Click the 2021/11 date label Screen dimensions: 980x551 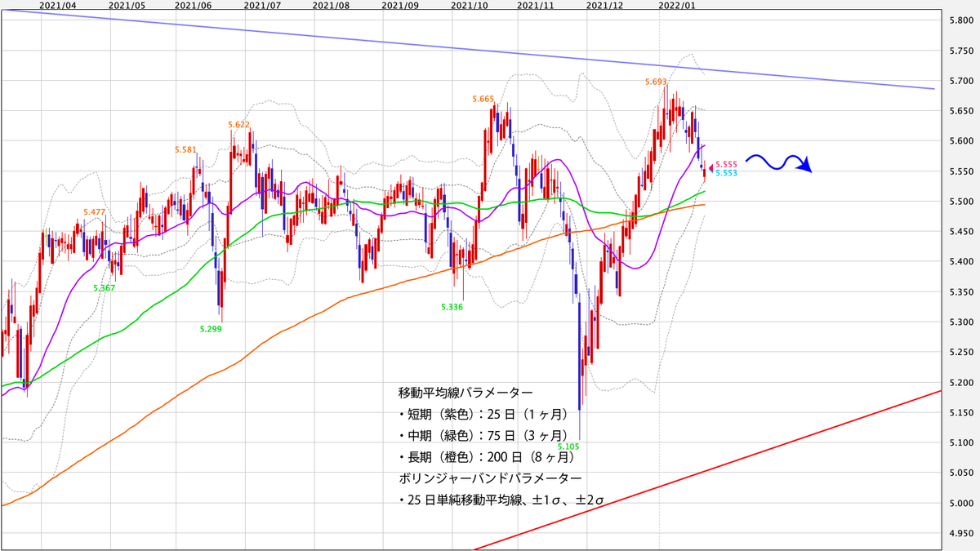[536, 5]
